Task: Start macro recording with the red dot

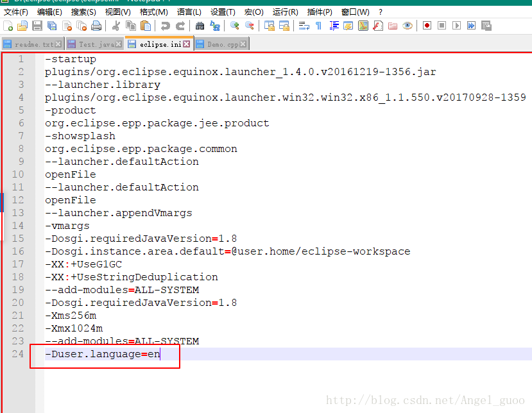Action: (x=427, y=26)
